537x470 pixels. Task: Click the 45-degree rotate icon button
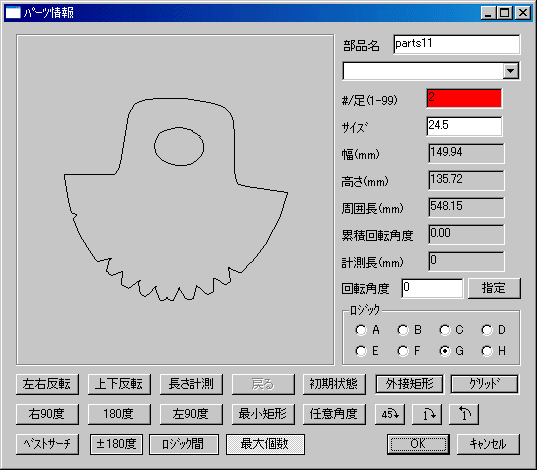point(390,414)
